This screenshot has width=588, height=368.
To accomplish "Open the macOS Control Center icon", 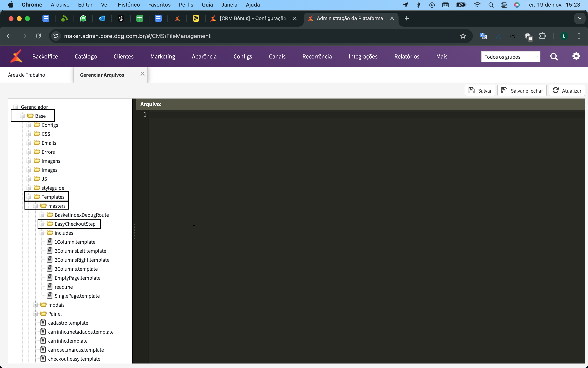I will [x=504, y=5].
